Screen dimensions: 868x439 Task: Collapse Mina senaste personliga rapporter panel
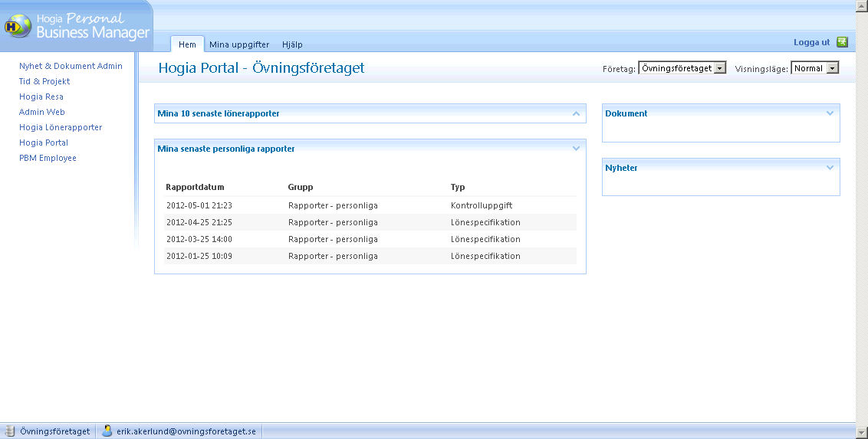click(x=577, y=148)
